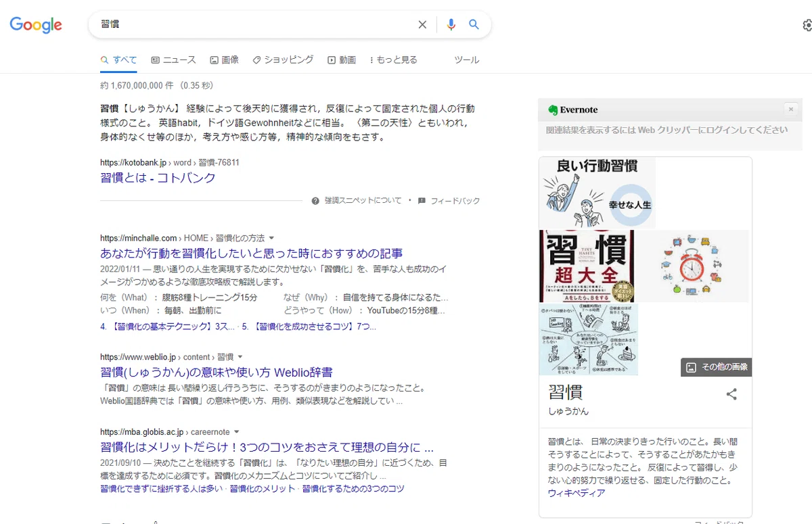Viewport: 812px width, 524px height.
Task: Switch to the ニュース tab
Action: pyautogui.click(x=174, y=59)
